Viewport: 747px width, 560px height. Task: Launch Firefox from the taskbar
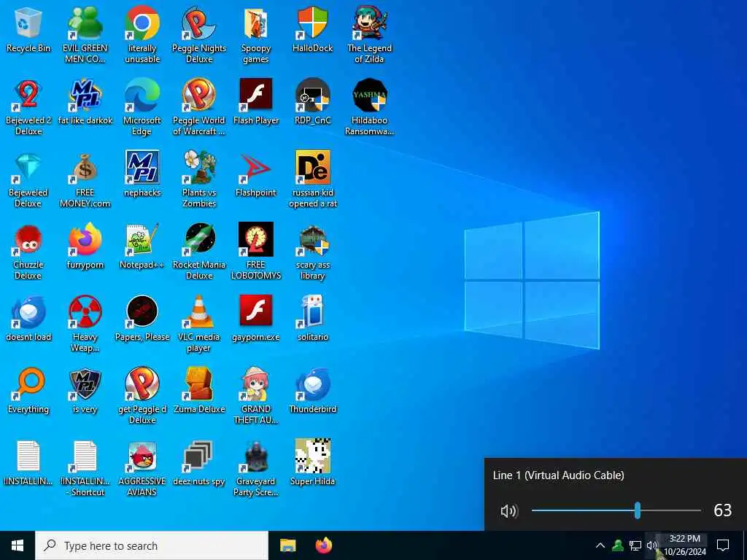[324, 545]
